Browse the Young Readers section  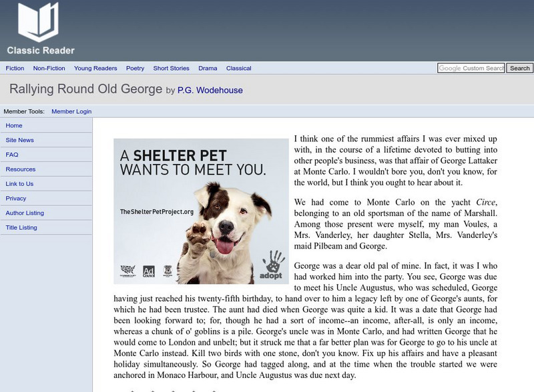94,68
